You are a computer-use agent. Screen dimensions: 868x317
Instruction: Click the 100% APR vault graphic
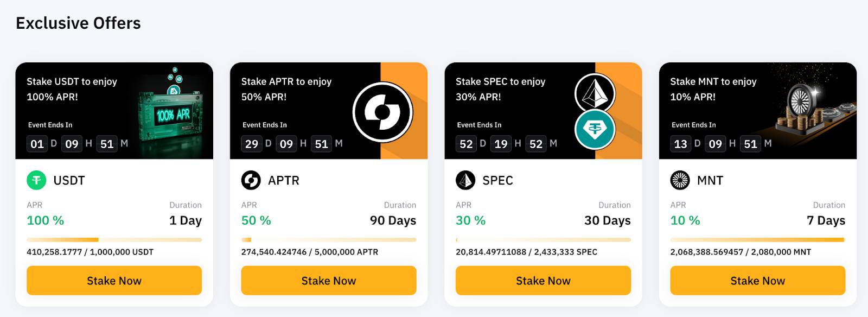[170, 113]
